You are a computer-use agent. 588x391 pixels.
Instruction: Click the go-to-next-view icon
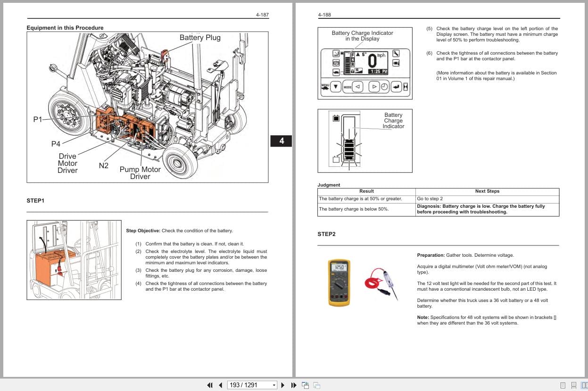pyautogui.click(x=316, y=385)
